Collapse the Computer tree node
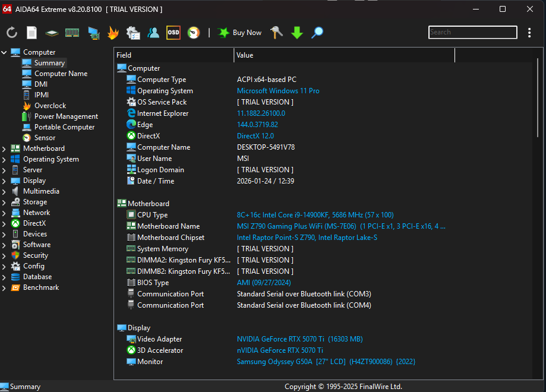546x392 pixels. coord(4,52)
